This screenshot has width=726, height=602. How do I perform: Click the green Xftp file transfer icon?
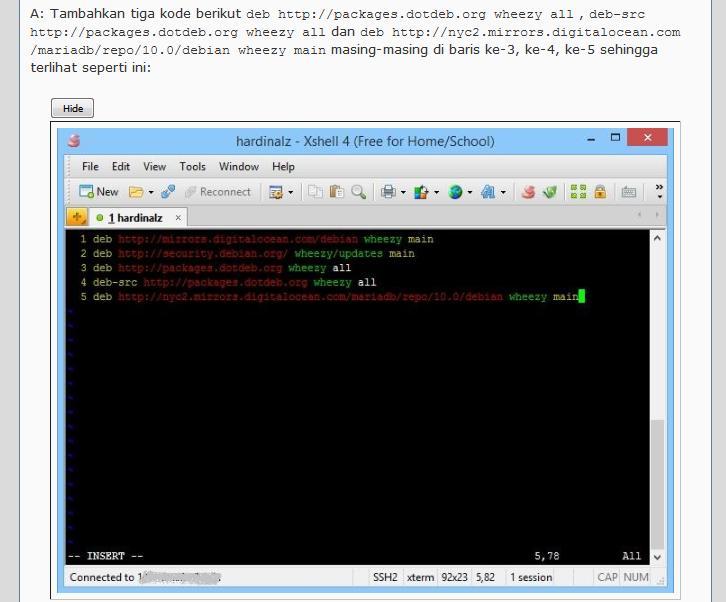[x=550, y=192]
